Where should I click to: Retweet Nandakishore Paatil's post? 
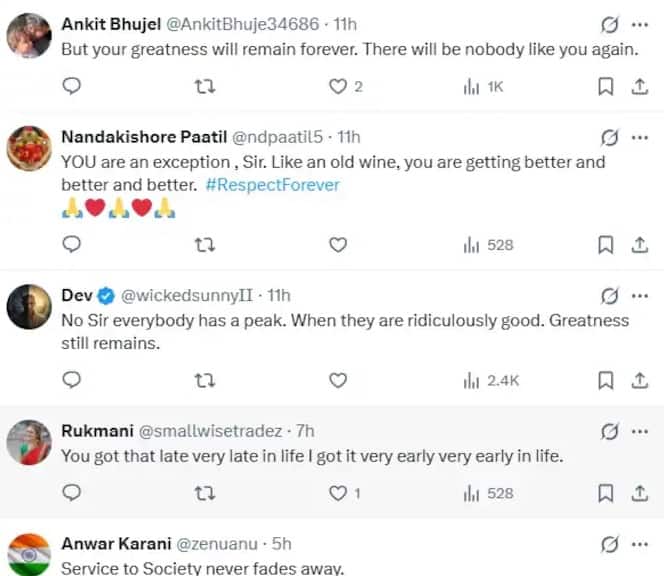click(205, 245)
